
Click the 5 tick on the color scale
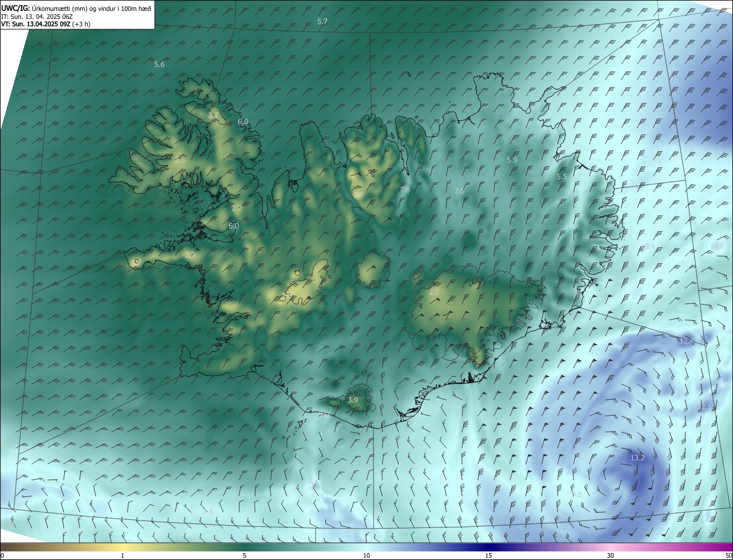pos(245,556)
